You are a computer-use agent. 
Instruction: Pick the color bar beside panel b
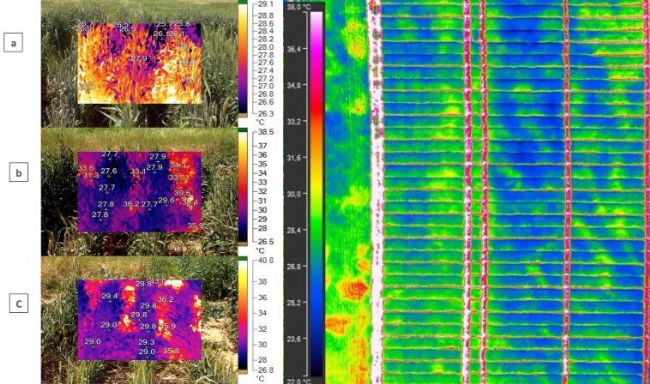(x=243, y=187)
